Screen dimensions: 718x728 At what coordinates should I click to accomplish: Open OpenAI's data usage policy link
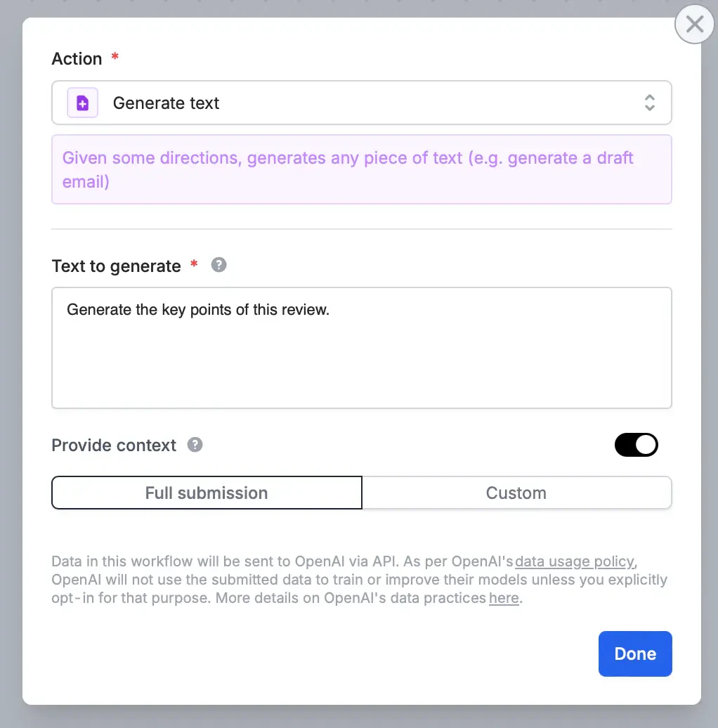[x=573, y=561]
